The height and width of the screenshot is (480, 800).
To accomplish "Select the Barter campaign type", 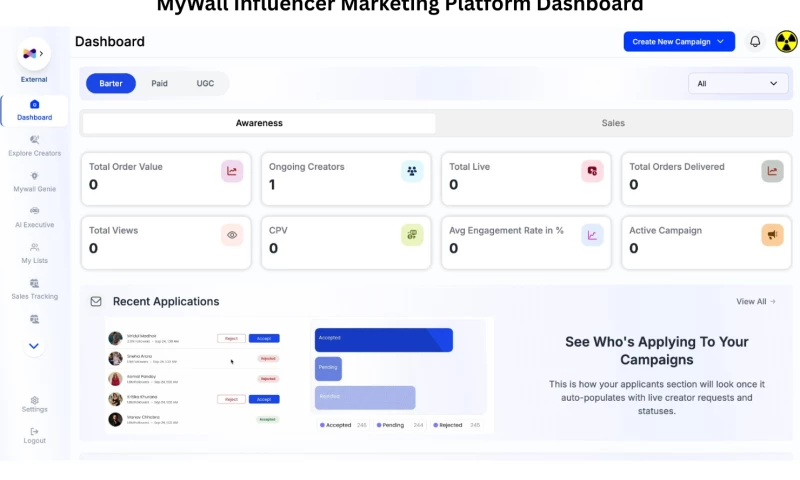I will pos(111,83).
